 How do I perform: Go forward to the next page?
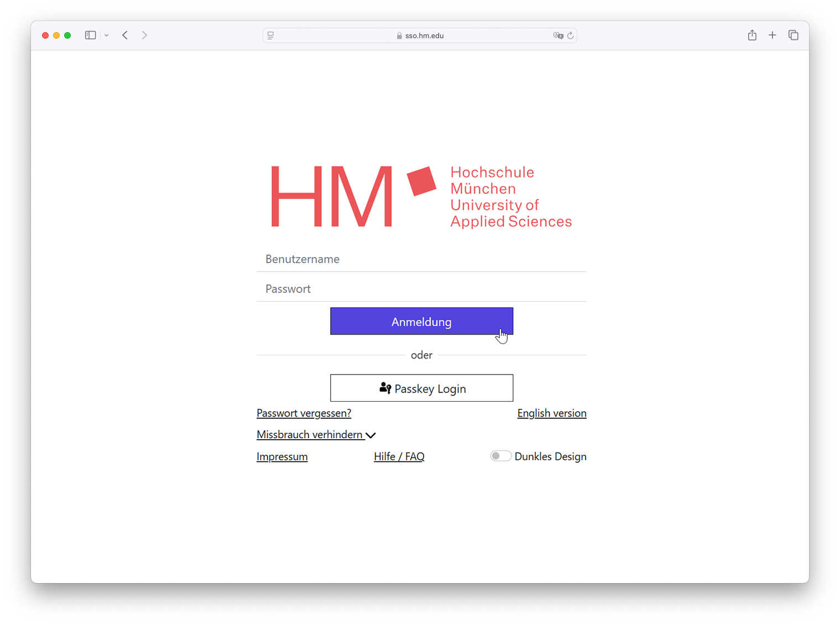click(144, 35)
